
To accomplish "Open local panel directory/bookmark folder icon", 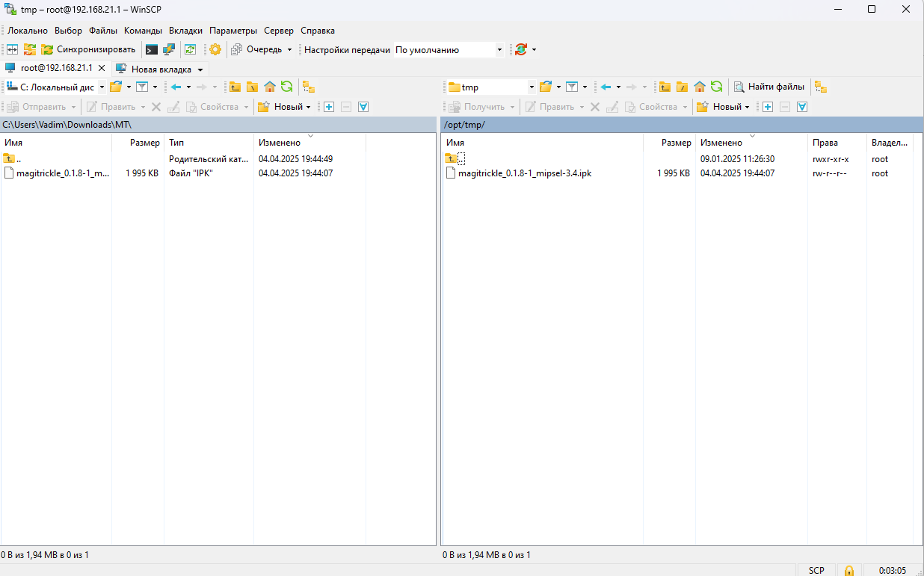I will click(116, 87).
